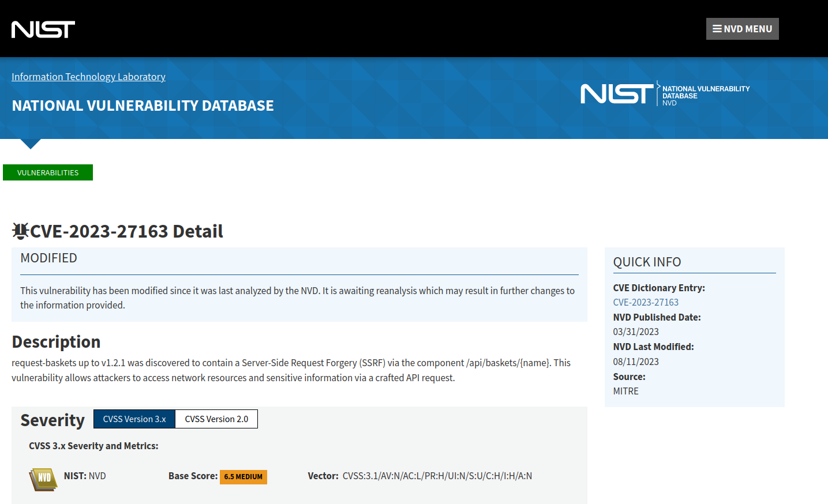The height and width of the screenshot is (504, 828).
Task: Click the NIST logo in the black header
Action: [x=43, y=29]
